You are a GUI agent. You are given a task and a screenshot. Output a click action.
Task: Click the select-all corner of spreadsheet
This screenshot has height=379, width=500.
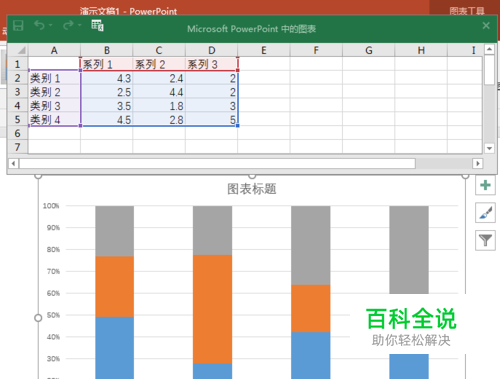pyautogui.click(x=18, y=50)
